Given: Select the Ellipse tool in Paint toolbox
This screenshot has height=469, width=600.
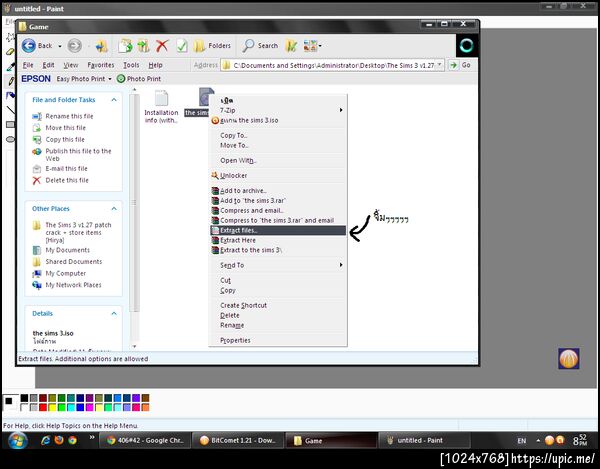Looking at the screenshot, I should click(x=10, y=139).
